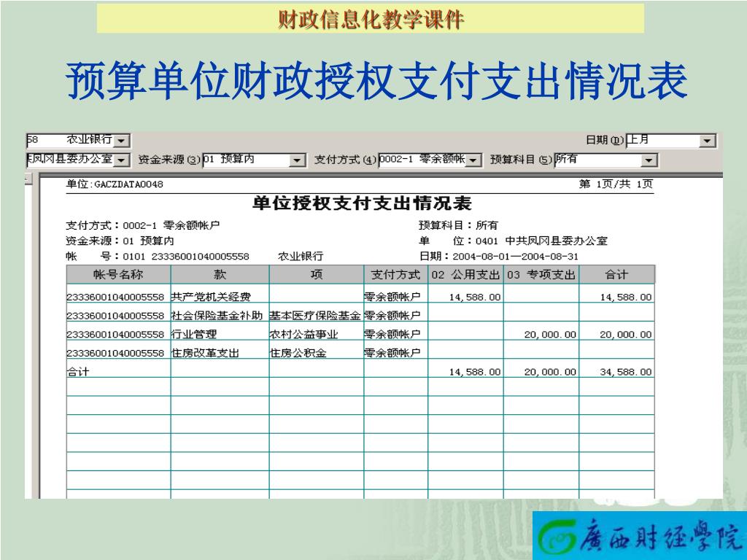Click the 广西财经学院 logo
Image resolution: width=747 pixels, height=560 pixels.
[639, 536]
